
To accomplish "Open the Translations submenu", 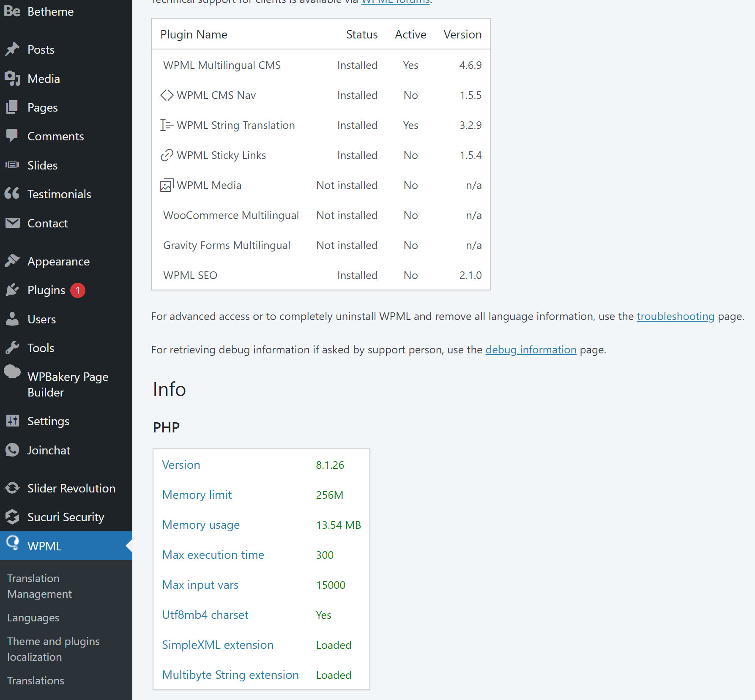I will [x=36, y=681].
